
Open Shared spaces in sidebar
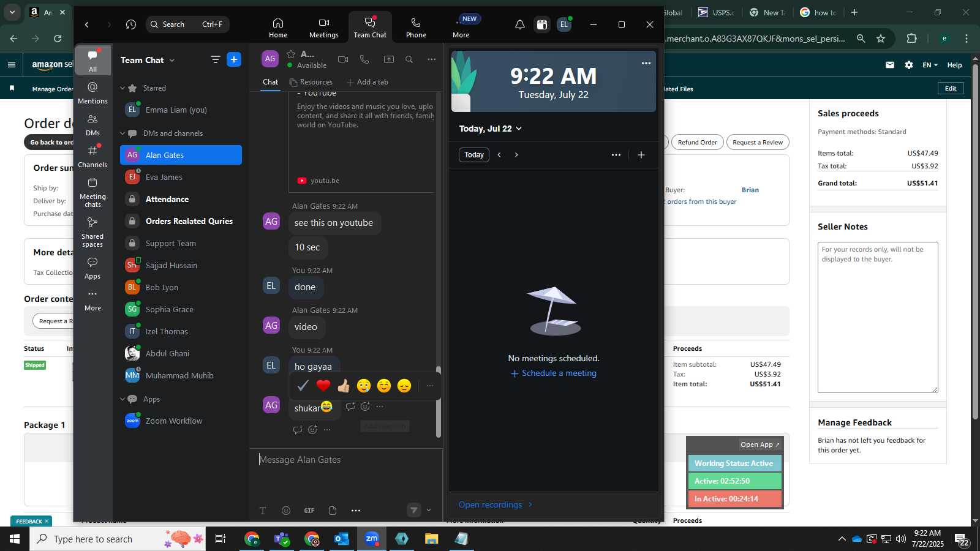(93, 232)
